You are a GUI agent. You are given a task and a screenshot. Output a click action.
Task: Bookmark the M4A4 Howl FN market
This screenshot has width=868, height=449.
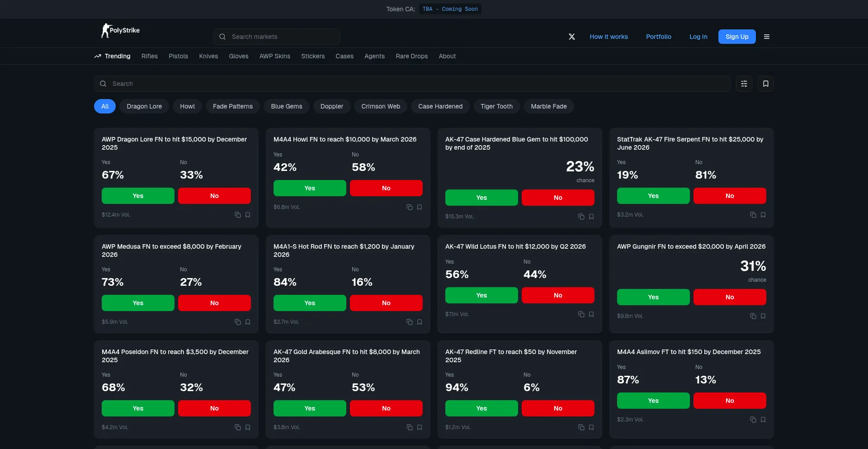[x=420, y=207]
